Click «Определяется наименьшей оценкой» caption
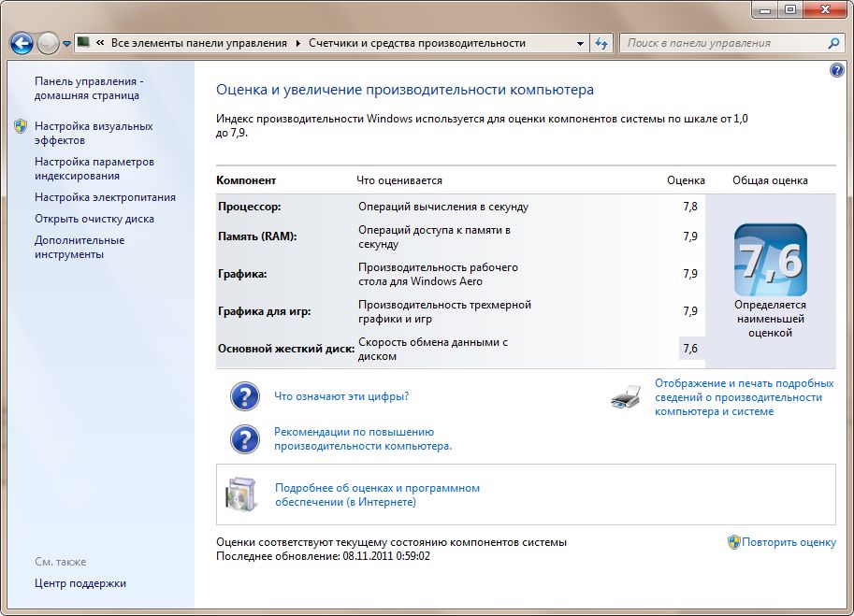 pos(770,319)
